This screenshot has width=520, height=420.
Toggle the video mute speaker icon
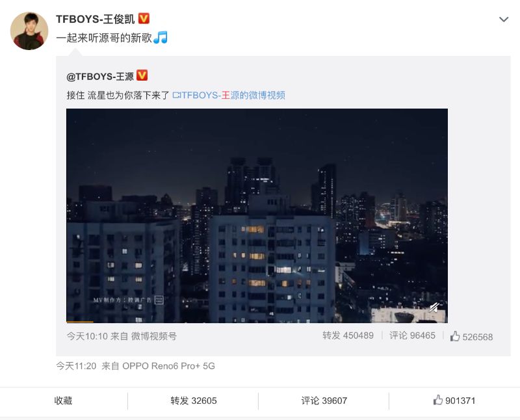[434, 308]
